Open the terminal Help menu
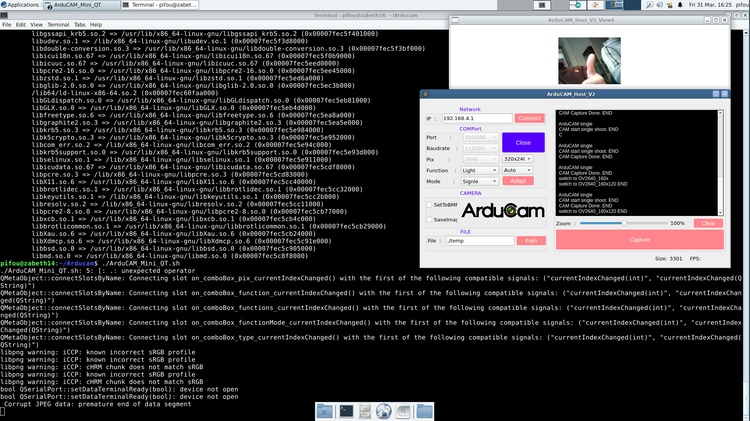This screenshot has width=750, height=421. click(96, 24)
